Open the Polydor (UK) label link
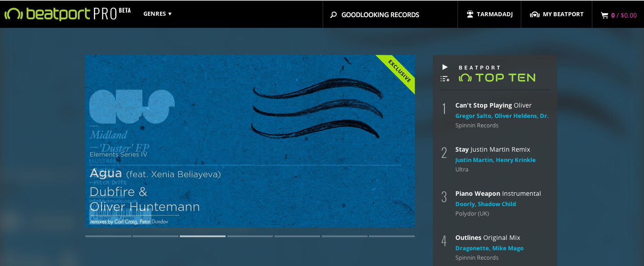 point(472,214)
